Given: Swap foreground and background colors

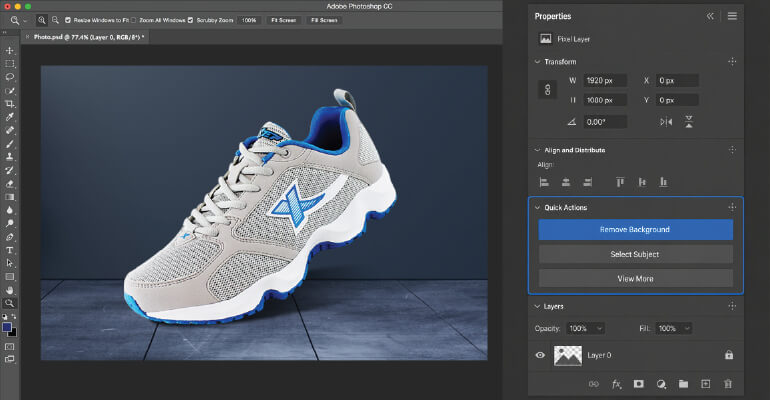Looking at the screenshot, I should (14, 317).
